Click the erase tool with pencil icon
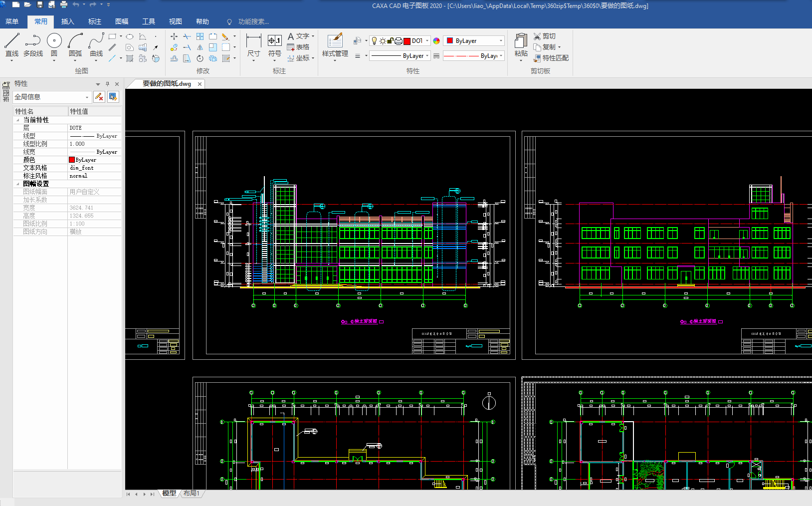 point(225,36)
